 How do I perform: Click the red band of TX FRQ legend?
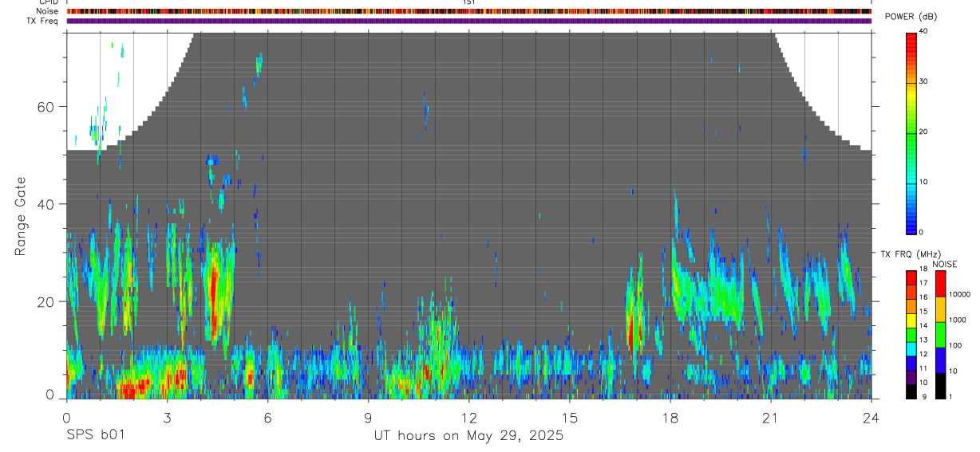[x=911, y=277]
